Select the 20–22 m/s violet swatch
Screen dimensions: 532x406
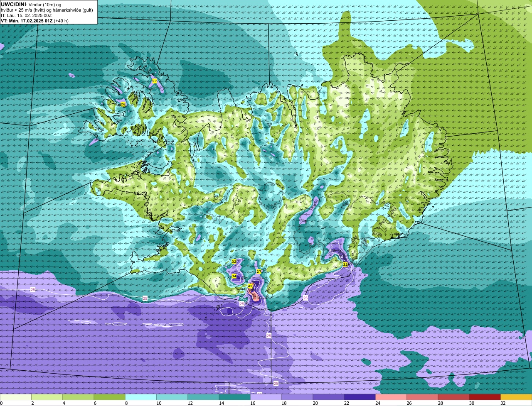point(329,397)
